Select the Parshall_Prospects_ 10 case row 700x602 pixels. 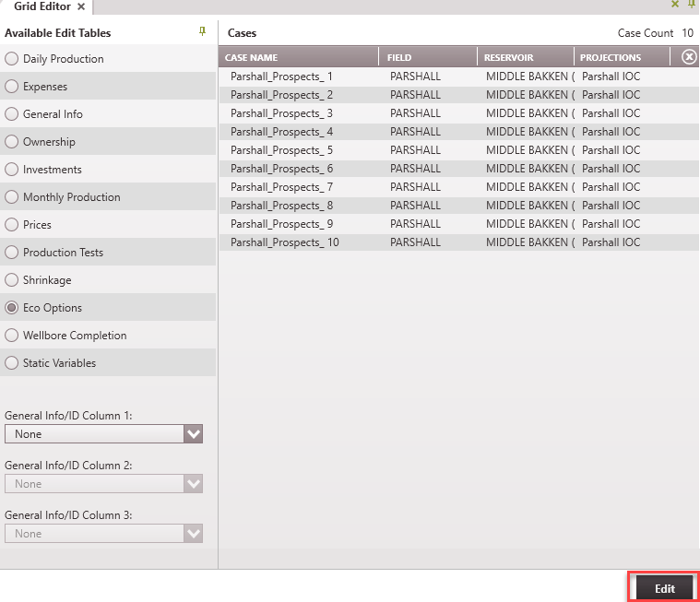[284, 242]
